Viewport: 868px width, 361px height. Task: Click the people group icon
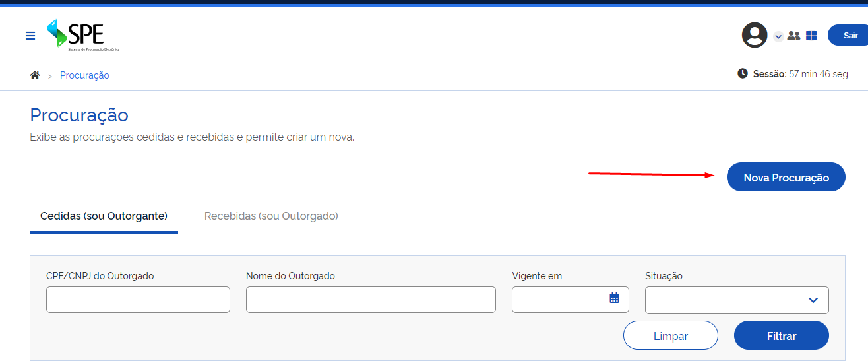tap(793, 36)
